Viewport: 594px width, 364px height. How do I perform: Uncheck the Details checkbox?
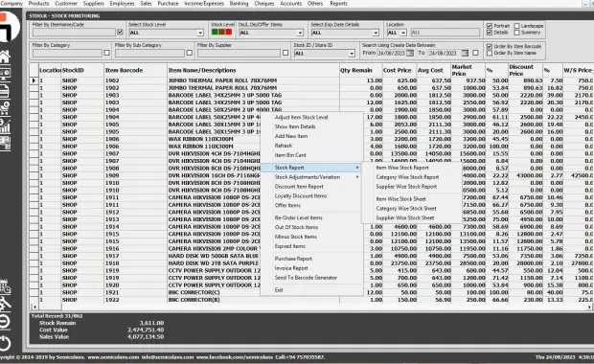point(489,33)
